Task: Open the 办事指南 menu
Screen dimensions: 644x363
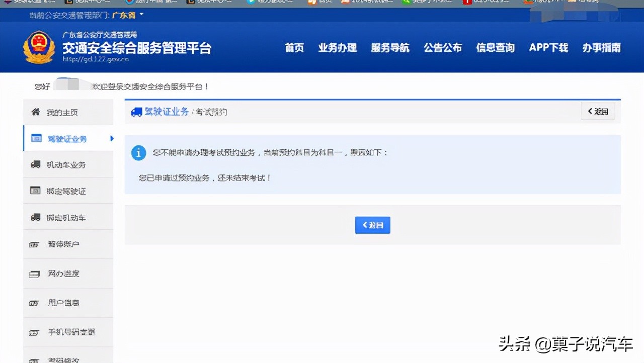Action: pos(602,48)
